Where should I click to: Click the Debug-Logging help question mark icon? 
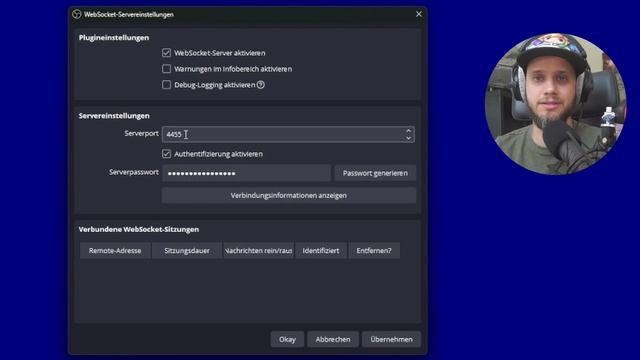point(261,85)
